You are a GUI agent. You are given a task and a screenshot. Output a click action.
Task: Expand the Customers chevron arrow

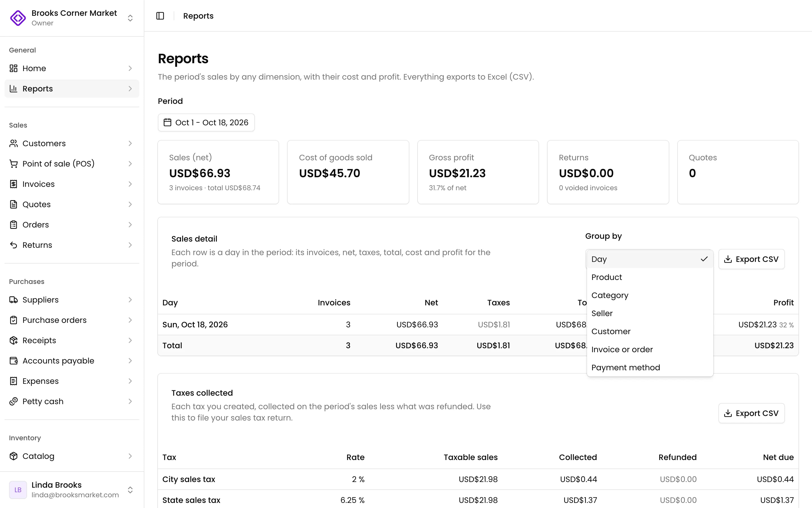(130, 143)
